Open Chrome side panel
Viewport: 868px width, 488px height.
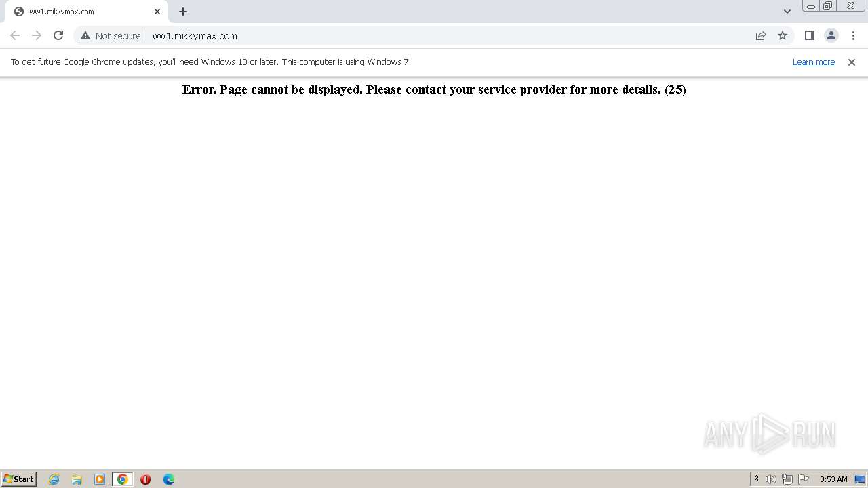[809, 35]
